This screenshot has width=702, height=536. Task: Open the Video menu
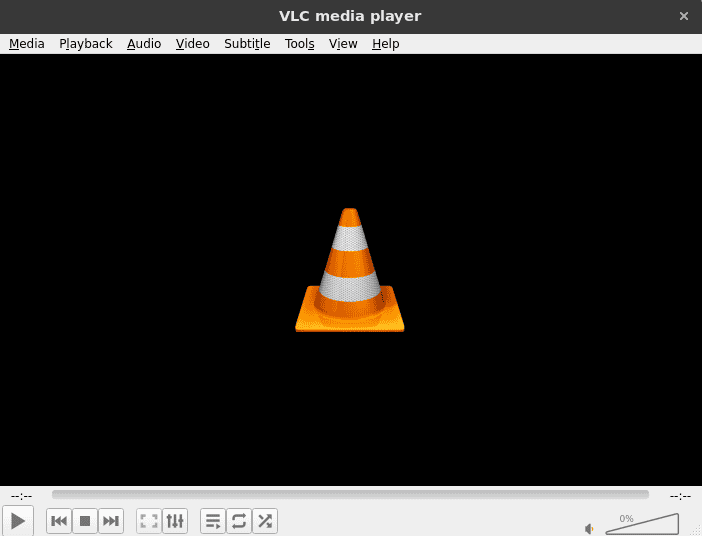193,44
